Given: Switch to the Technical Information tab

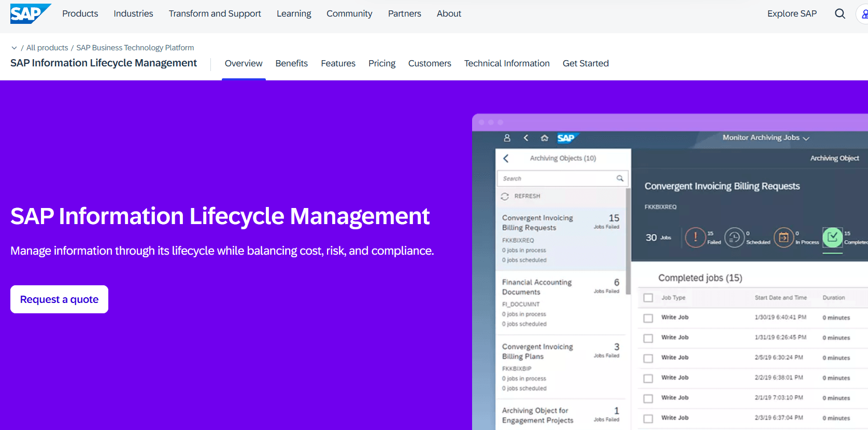Looking at the screenshot, I should (507, 63).
